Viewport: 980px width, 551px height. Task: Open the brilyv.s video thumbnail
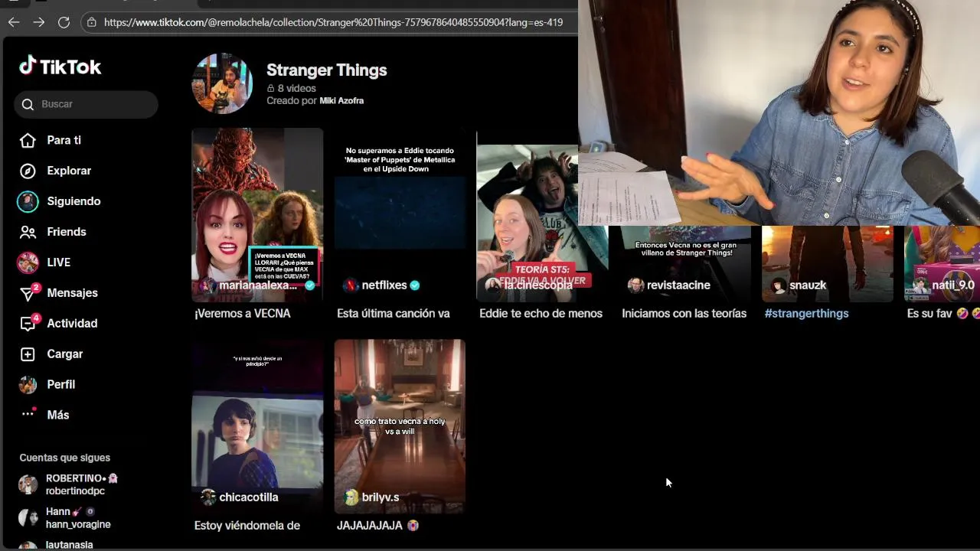click(400, 426)
